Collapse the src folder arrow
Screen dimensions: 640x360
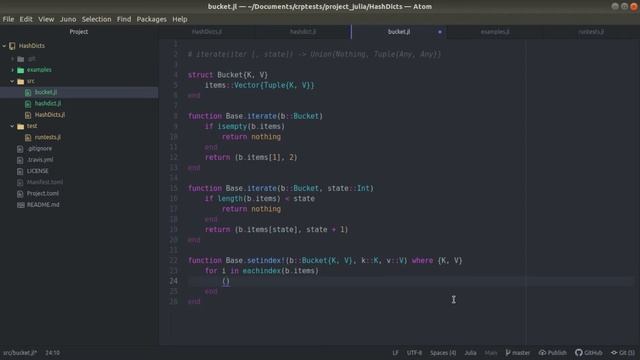click(x=12, y=81)
